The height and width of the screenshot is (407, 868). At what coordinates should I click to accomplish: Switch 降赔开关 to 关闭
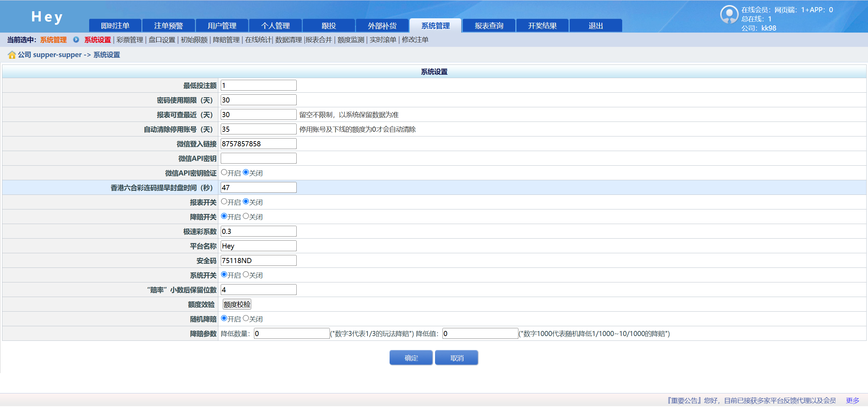pyautogui.click(x=246, y=216)
